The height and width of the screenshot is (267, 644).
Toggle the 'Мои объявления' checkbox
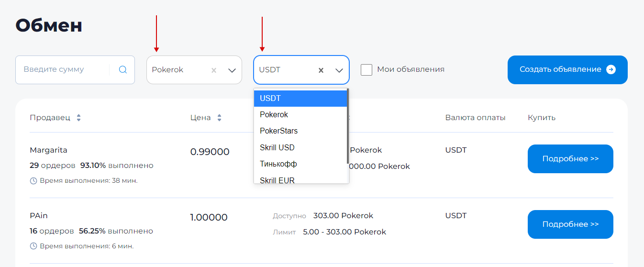366,70
